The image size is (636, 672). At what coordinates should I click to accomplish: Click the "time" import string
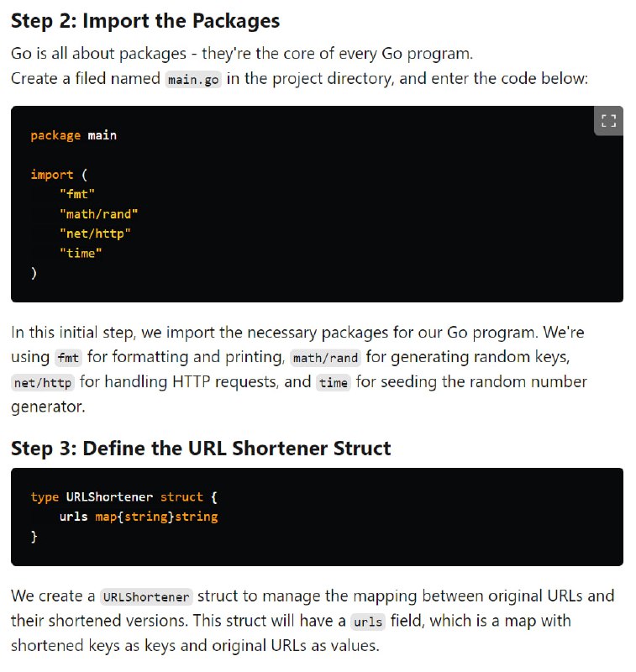(81, 254)
